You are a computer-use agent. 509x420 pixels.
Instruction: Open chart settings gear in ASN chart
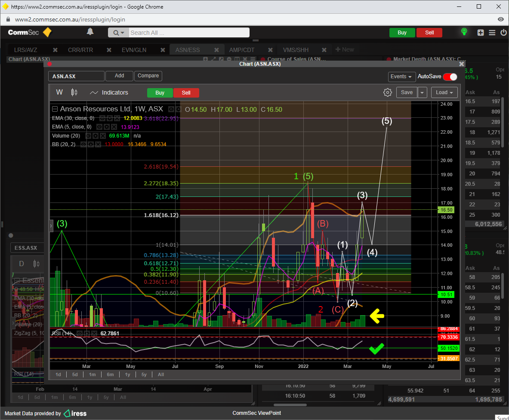pyautogui.click(x=387, y=92)
